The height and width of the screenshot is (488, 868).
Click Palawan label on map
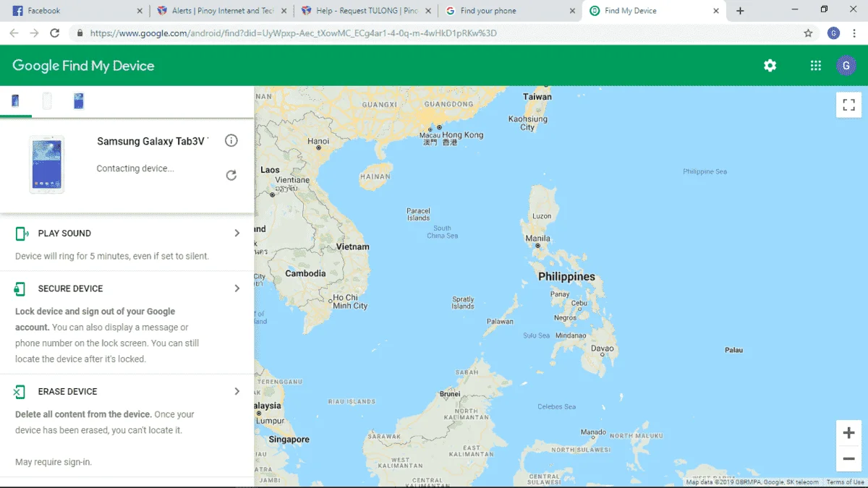tap(500, 322)
